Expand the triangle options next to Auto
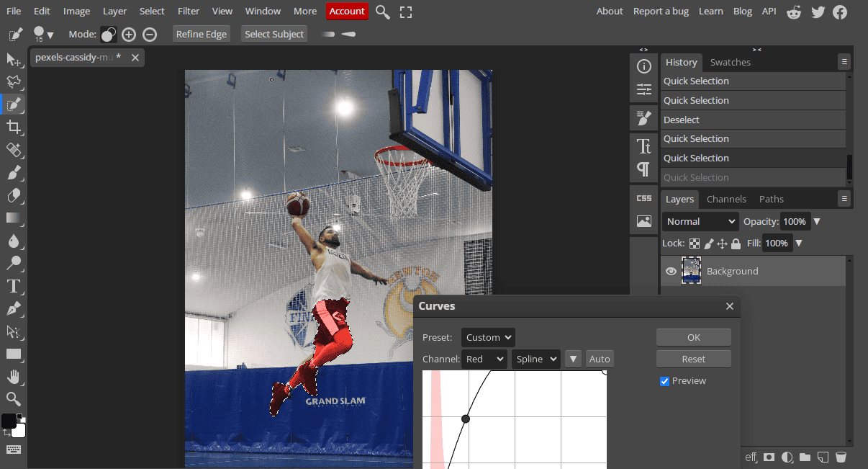Screen dimensions: 868x469 573,359
